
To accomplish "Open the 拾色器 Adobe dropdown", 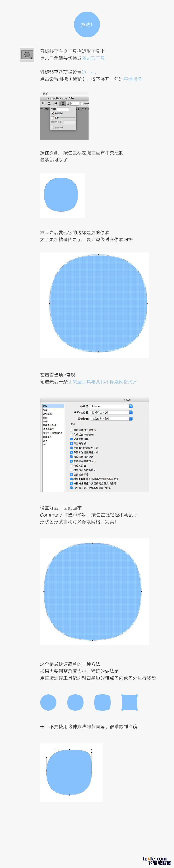I will pos(112,406).
